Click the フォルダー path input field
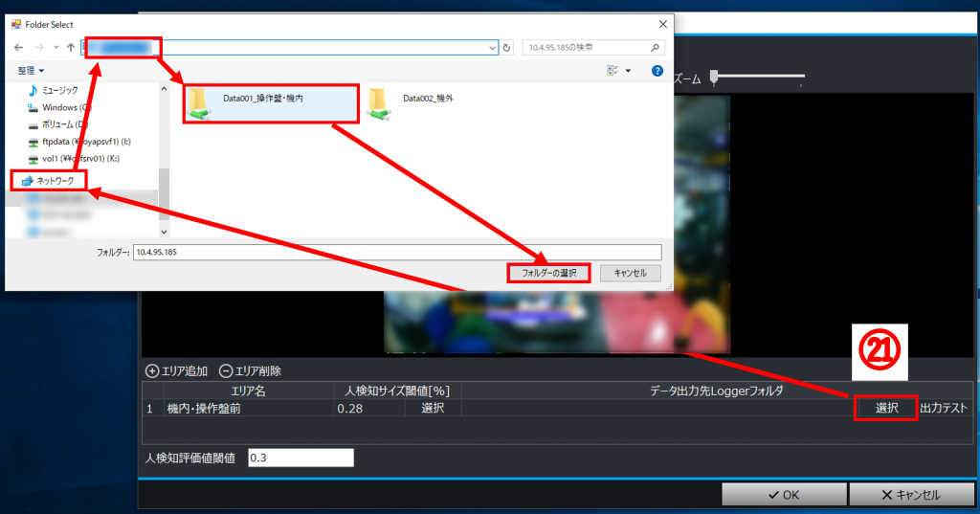Image resolution: width=980 pixels, height=514 pixels. click(x=397, y=252)
